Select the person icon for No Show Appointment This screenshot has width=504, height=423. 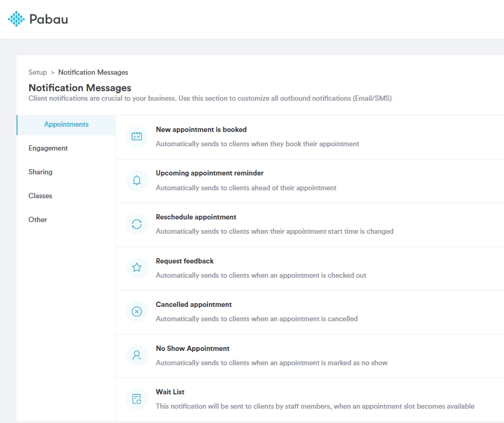click(137, 355)
